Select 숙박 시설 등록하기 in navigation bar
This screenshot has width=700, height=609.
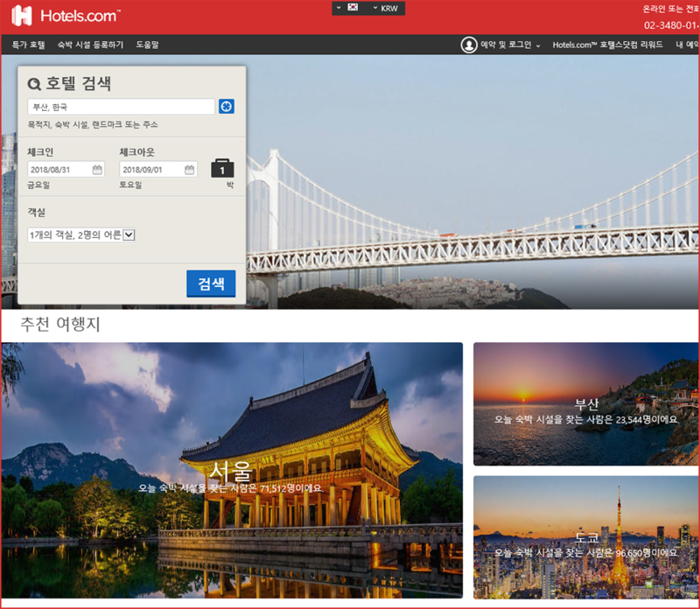pyautogui.click(x=90, y=45)
